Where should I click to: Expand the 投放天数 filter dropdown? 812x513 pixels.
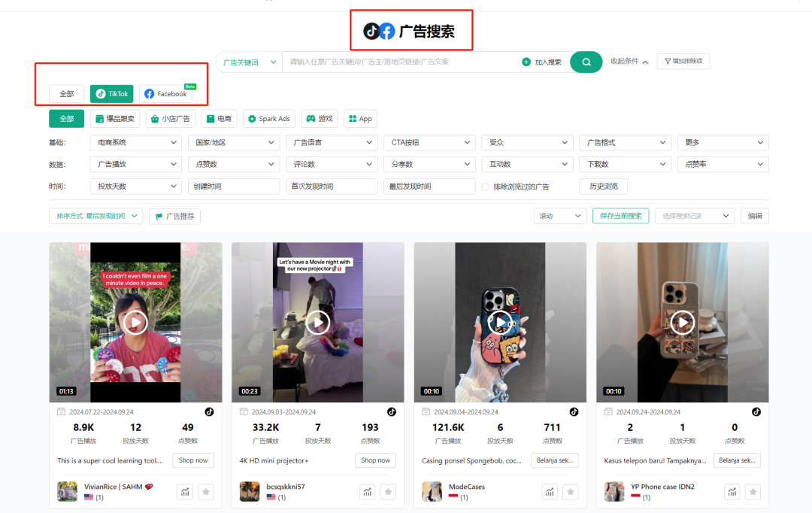coord(135,186)
